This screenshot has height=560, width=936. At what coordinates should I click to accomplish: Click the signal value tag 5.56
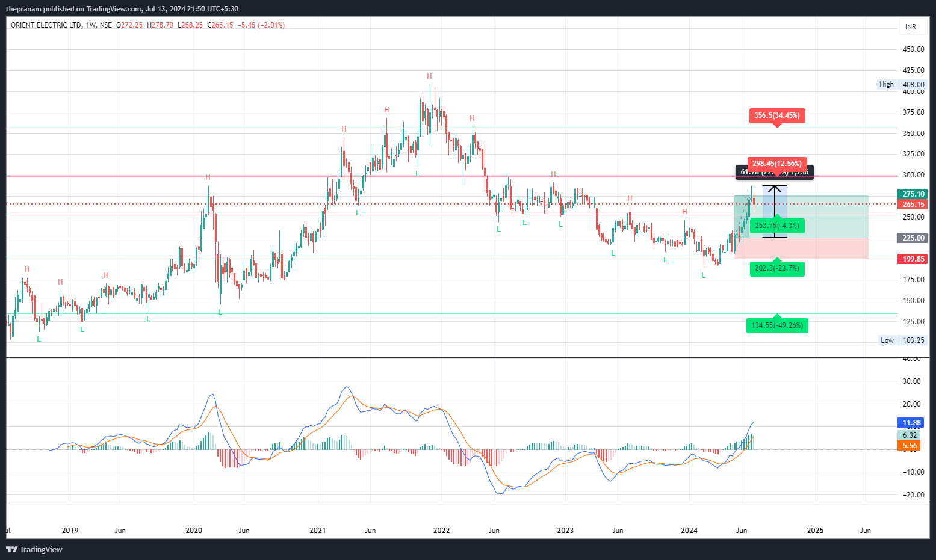tap(909, 446)
